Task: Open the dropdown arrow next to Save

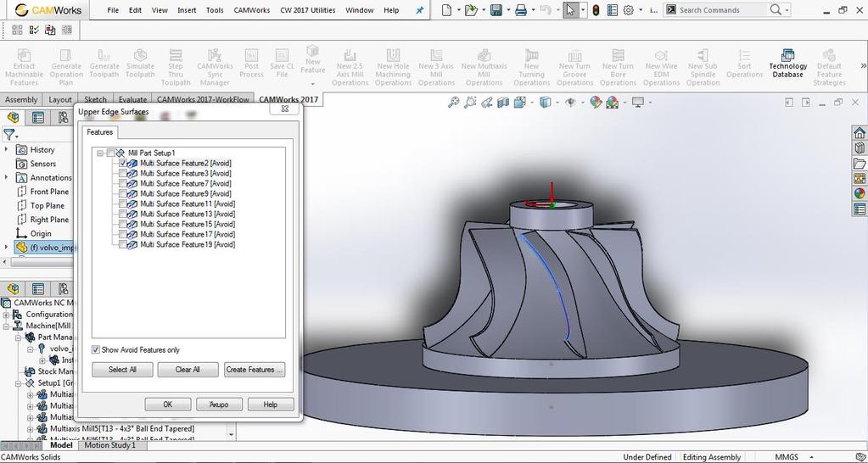Action: pos(508,10)
